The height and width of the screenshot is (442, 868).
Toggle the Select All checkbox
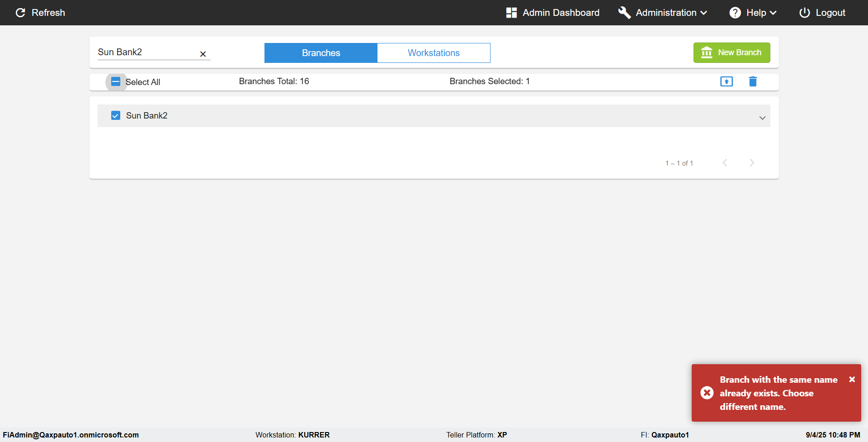(x=116, y=81)
